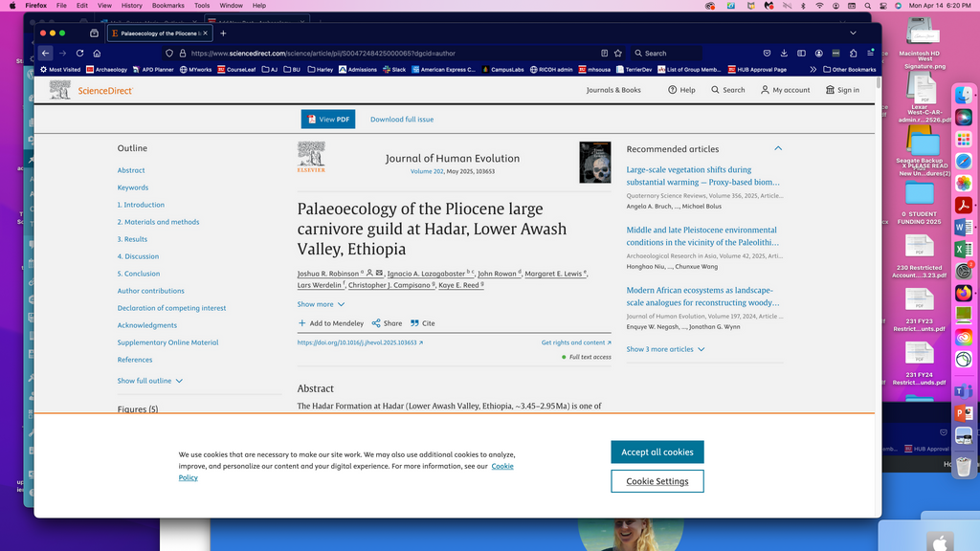The width and height of the screenshot is (980, 551).
Task: Bookmark this page with the star icon
Action: (x=618, y=54)
